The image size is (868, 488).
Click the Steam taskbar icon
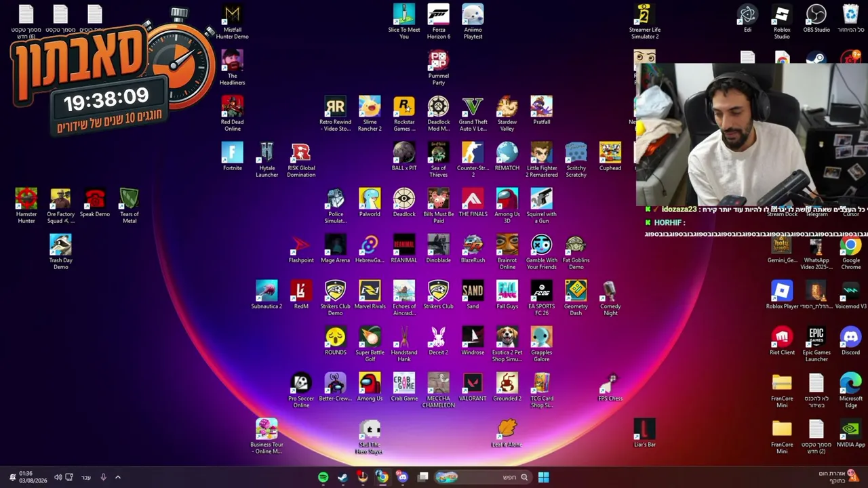[342, 477]
